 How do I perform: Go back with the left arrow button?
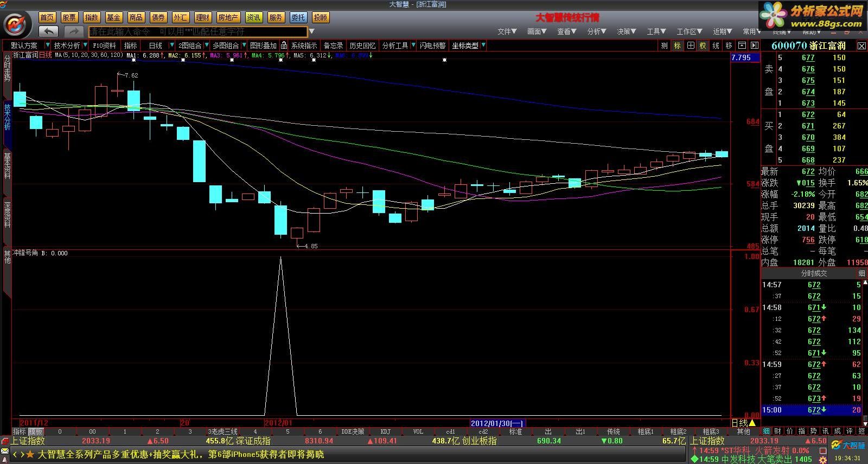(x=49, y=31)
